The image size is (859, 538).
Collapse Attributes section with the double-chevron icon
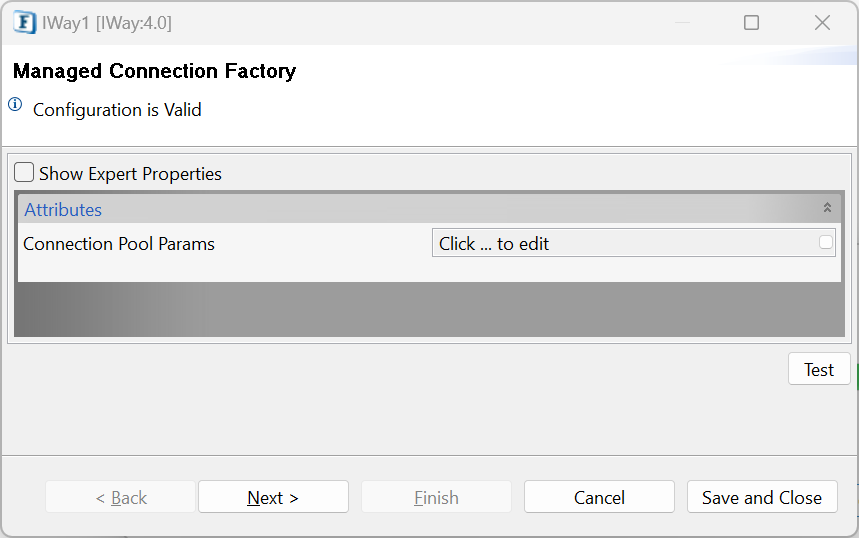point(827,208)
